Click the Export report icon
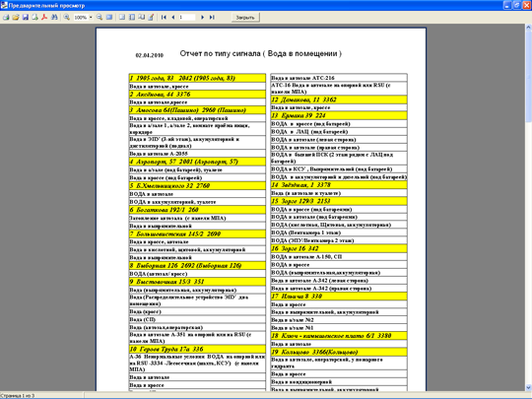Image resolution: width=532 pixels, height=399 pixels. (34, 17)
